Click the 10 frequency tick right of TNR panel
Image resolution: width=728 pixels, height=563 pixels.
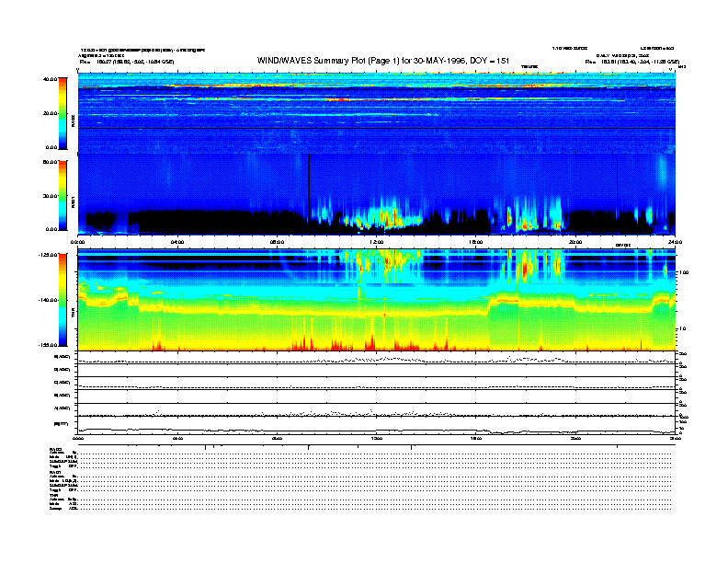pyautogui.click(x=682, y=328)
